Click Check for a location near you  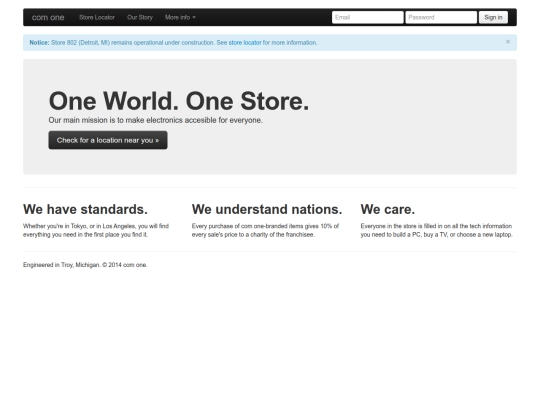pyautogui.click(x=108, y=140)
